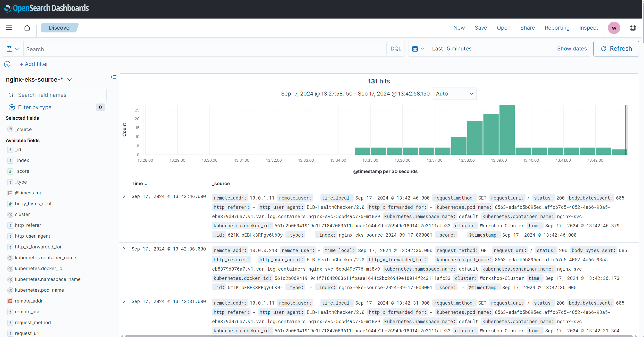Click the _score number type icon
Screen dimensions: 644x337
pyautogui.click(x=10, y=171)
